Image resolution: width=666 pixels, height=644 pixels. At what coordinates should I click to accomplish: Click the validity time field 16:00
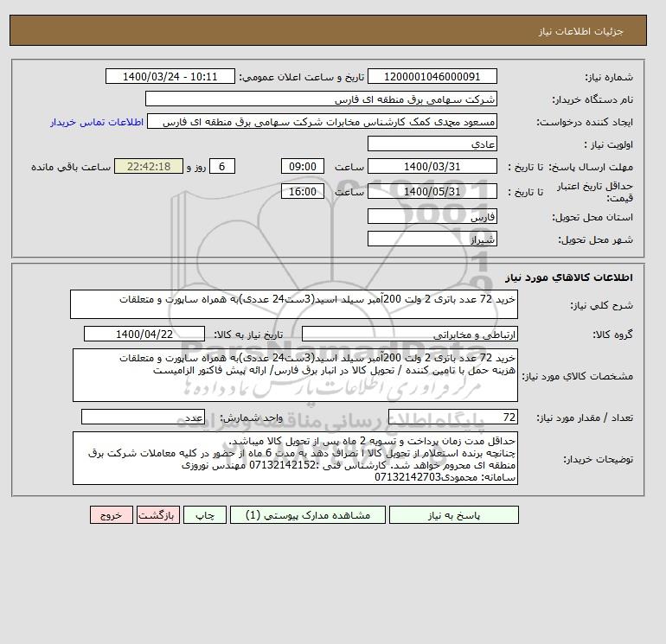[x=303, y=191]
